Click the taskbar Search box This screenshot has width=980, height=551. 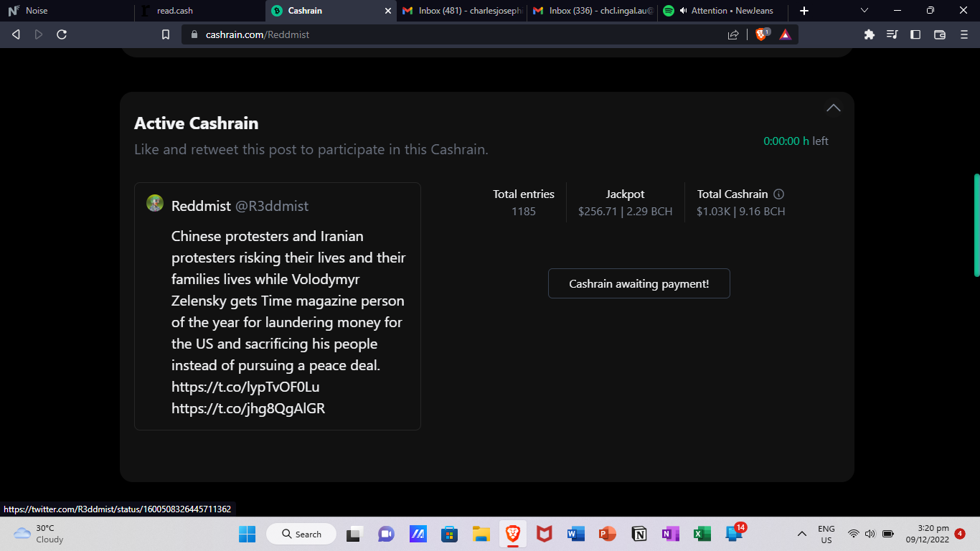(301, 534)
